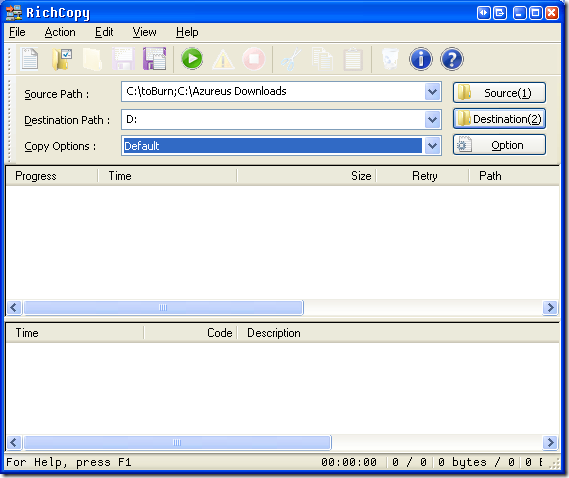Click the log list horizontal scrollbar thumb

(x=177, y=442)
